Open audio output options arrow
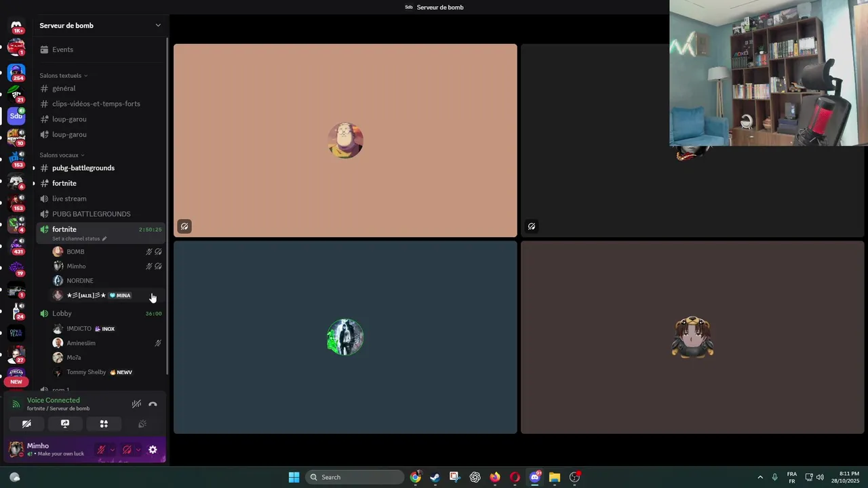The image size is (868, 488). (138, 449)
